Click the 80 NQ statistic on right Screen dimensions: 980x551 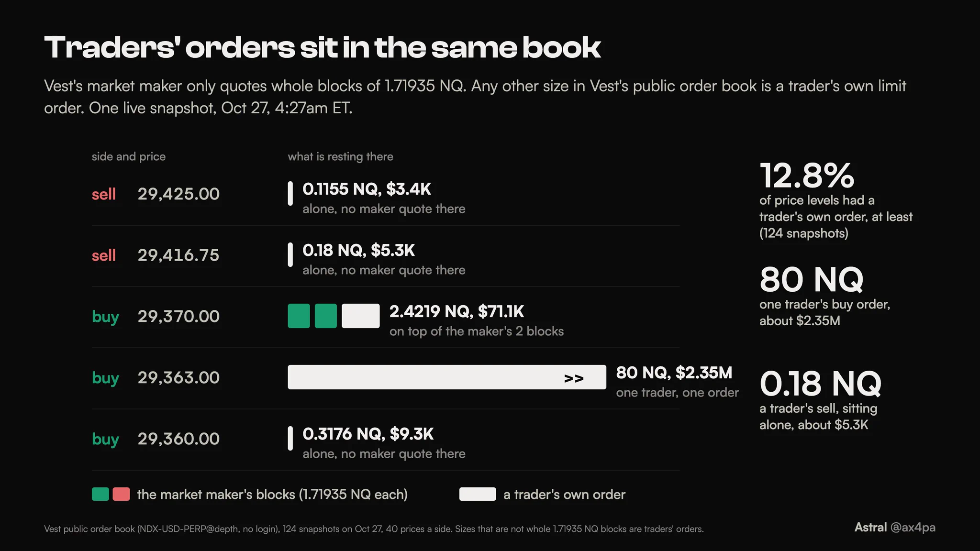[812, 279]
